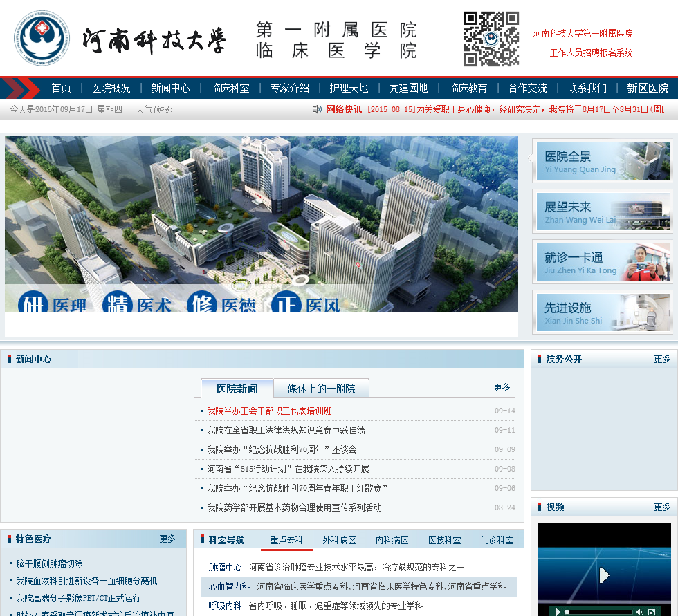This screenshot has width=678, height=616.
Task: Open the 先进设施 banner thumbnail
Action: click(603, 312)
